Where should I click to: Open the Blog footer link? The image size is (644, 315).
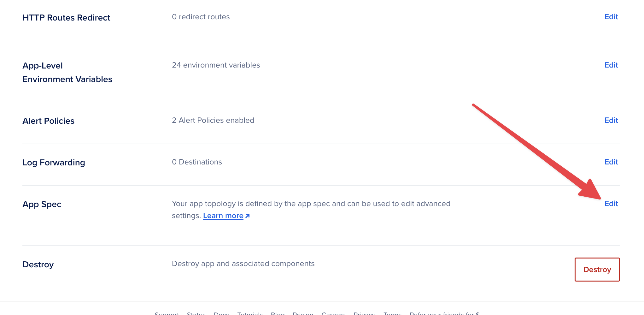(x=278, y=313)
